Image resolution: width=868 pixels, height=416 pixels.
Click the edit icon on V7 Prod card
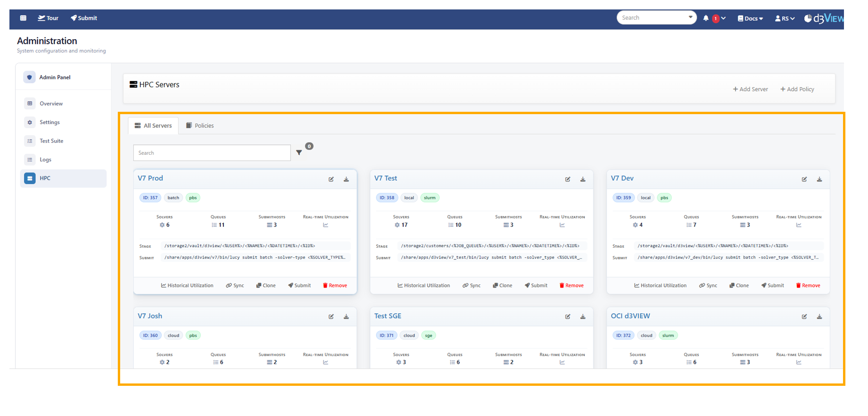[331, 179]
